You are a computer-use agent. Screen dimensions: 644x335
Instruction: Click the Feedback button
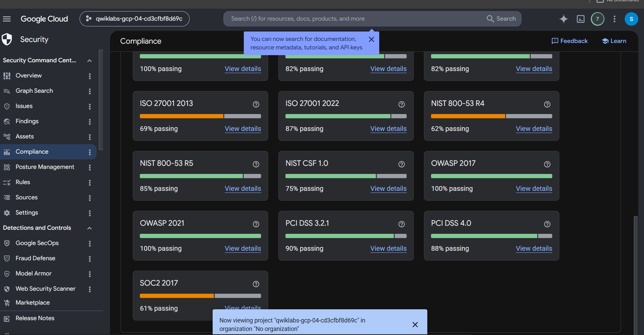tap(570, 41)
